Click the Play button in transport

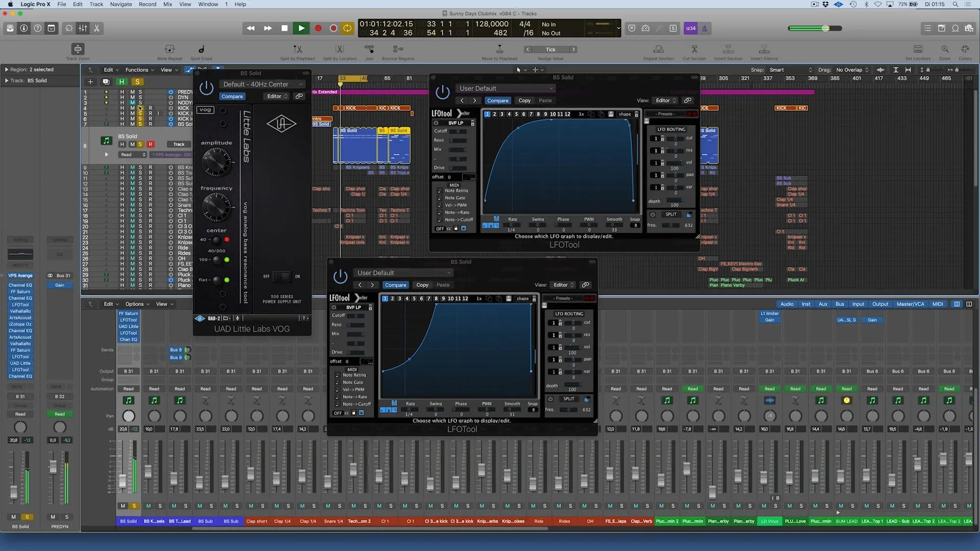(x=301, y=29)
